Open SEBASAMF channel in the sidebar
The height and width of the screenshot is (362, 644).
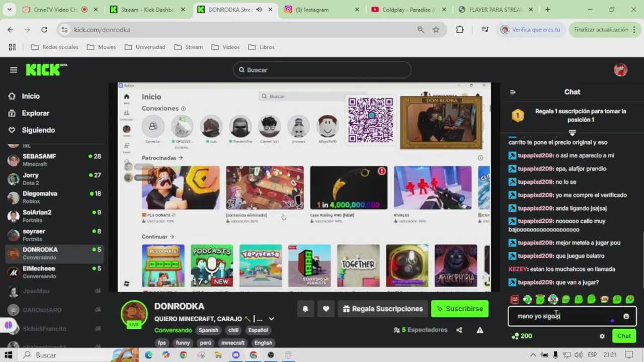click(x=54, y=160)
